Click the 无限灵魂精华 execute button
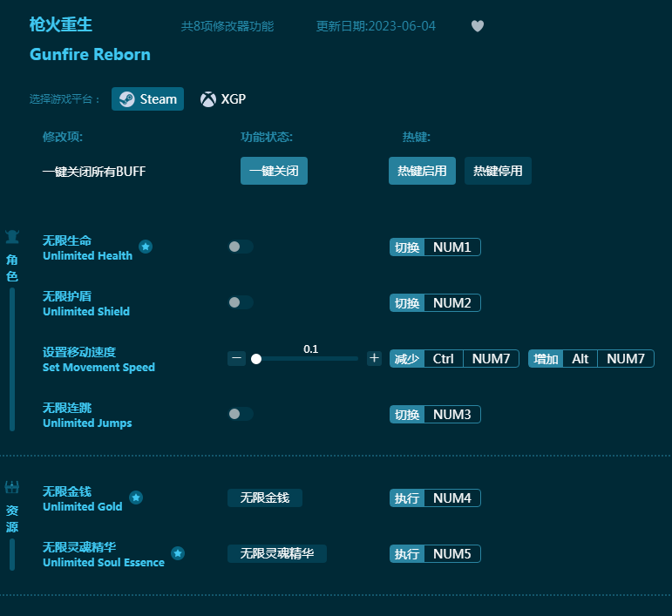This screenshot has height=616, width=672. pyautogui.click(x=277, y=553)
